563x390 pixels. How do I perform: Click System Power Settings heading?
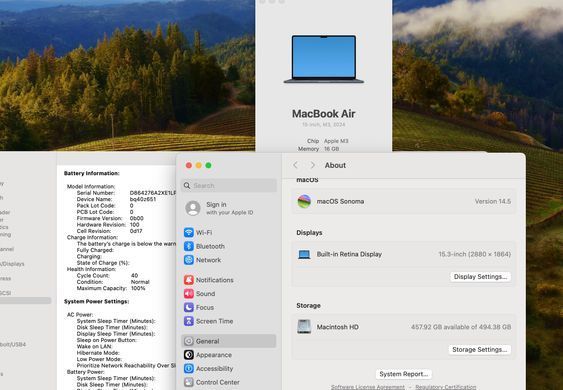tap(96, 301)
